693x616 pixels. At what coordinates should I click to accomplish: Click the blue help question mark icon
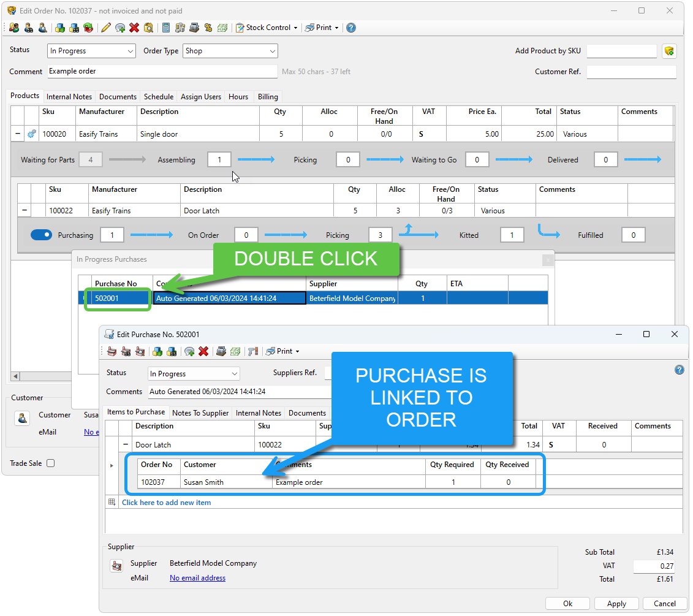tap(350, 28)
